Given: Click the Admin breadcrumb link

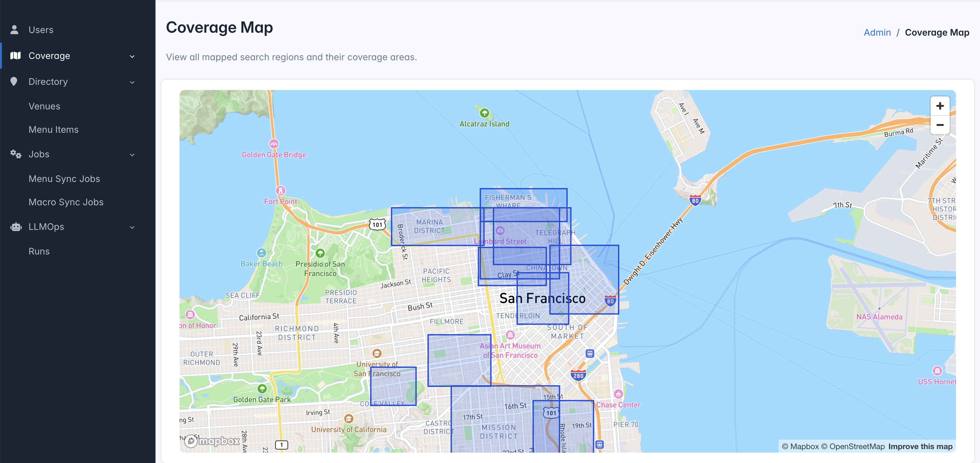Looking at the screenshot, I should click(x=877, y=32).
